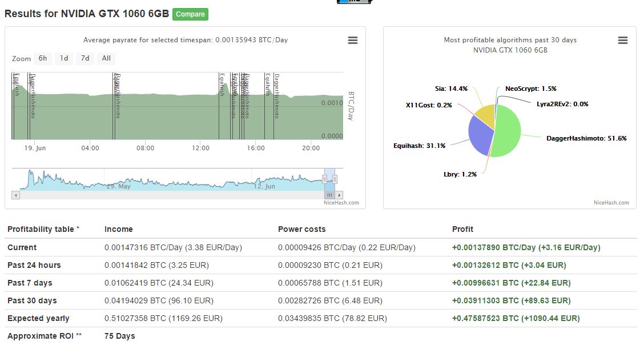The image size is (644, 353).
Task: Click the 29. May area in navigator
Action: pos(119,186)
